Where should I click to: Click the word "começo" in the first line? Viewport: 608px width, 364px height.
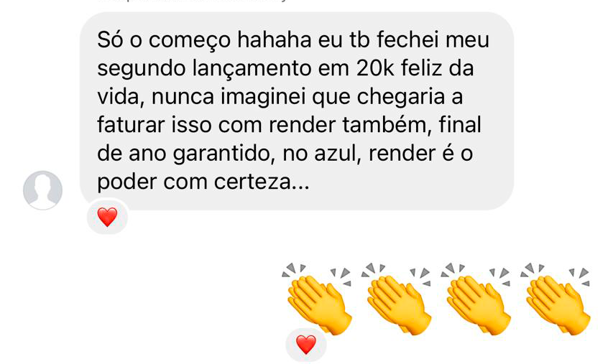coord(190,42)
